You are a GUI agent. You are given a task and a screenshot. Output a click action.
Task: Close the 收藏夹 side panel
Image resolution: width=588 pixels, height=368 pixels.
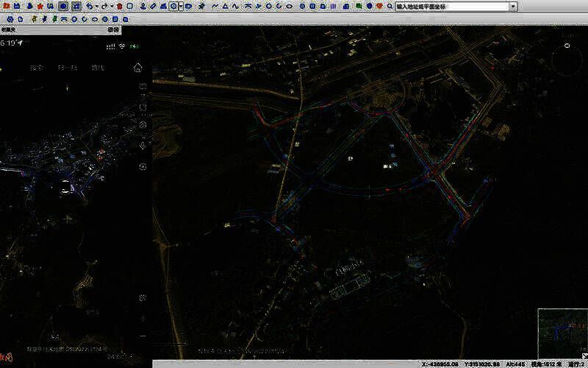coord(117,30)
